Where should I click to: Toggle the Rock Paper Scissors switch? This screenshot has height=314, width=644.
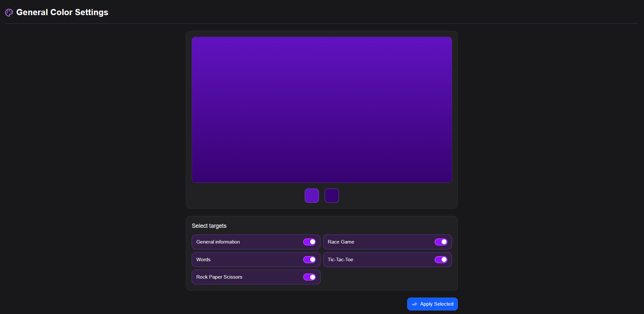pos(309,277)
